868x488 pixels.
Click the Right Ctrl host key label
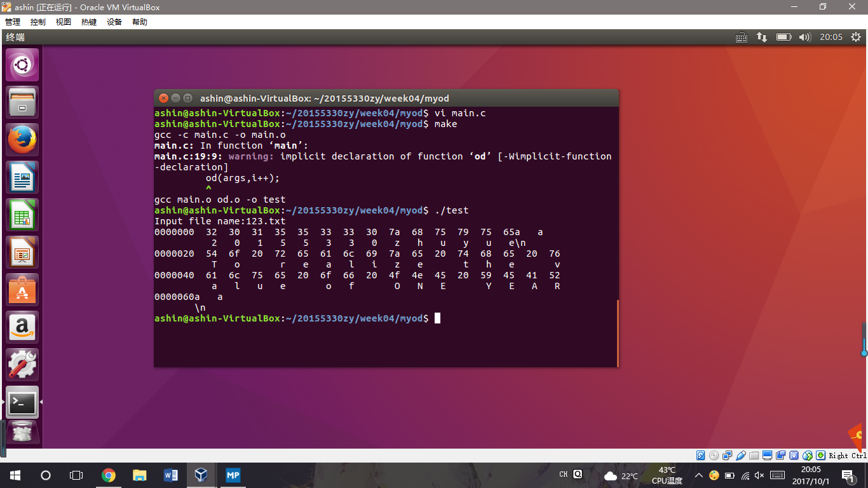[x=848, y=456]
